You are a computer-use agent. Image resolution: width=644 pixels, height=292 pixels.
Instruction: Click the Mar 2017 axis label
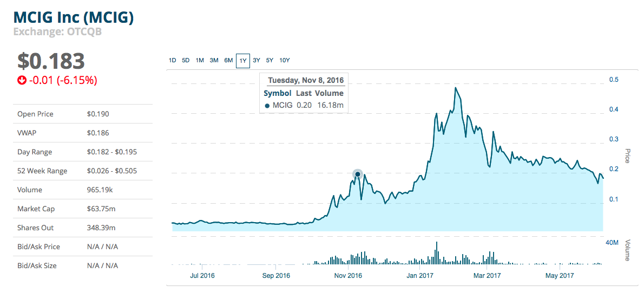[x=487, y=276]
